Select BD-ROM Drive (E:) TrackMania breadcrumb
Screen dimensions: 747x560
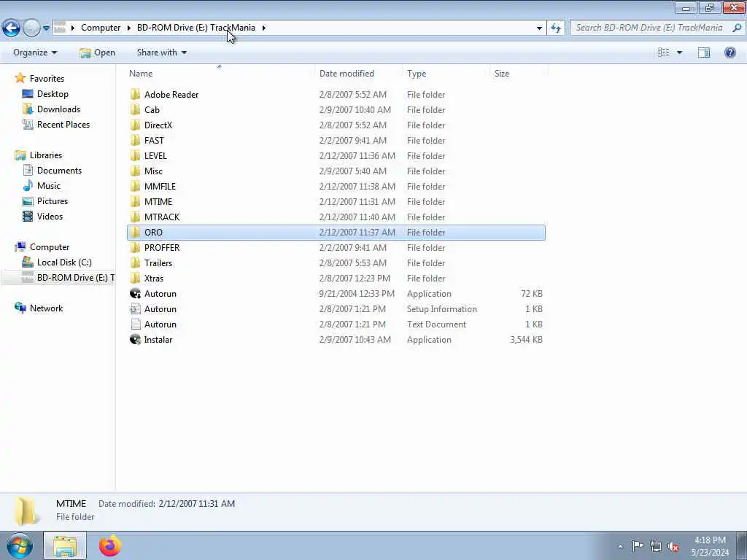point(196,28)
